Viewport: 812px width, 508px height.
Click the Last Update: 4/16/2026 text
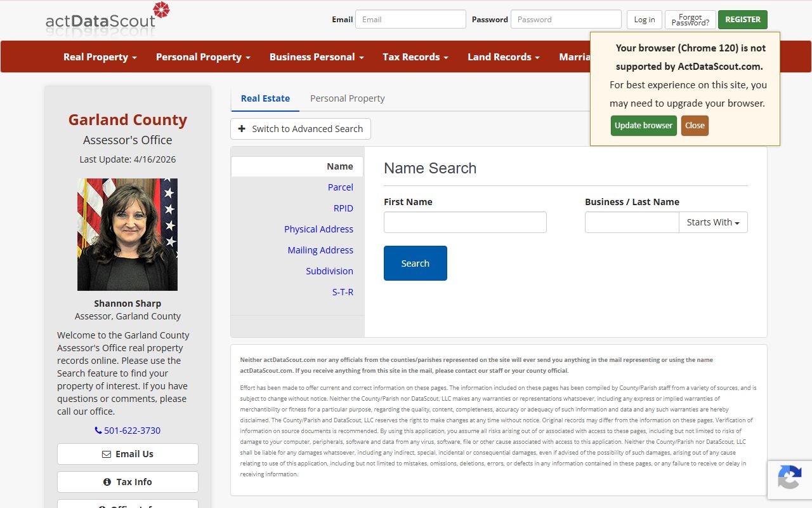click(128, 159)
